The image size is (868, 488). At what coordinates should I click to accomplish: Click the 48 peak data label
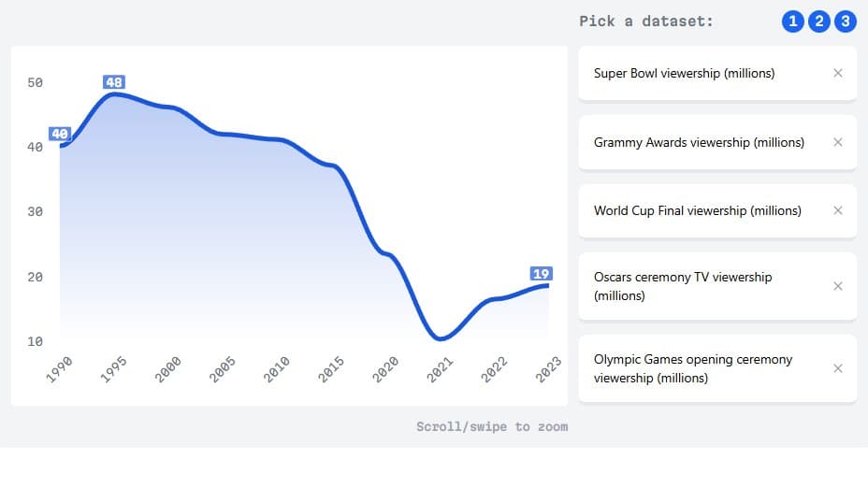click(114, 82)
